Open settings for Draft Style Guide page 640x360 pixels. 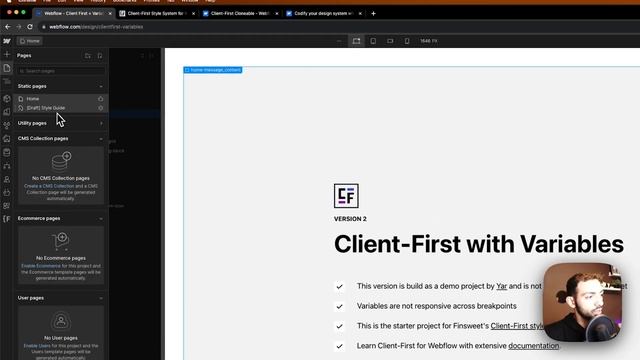(100, 108)
